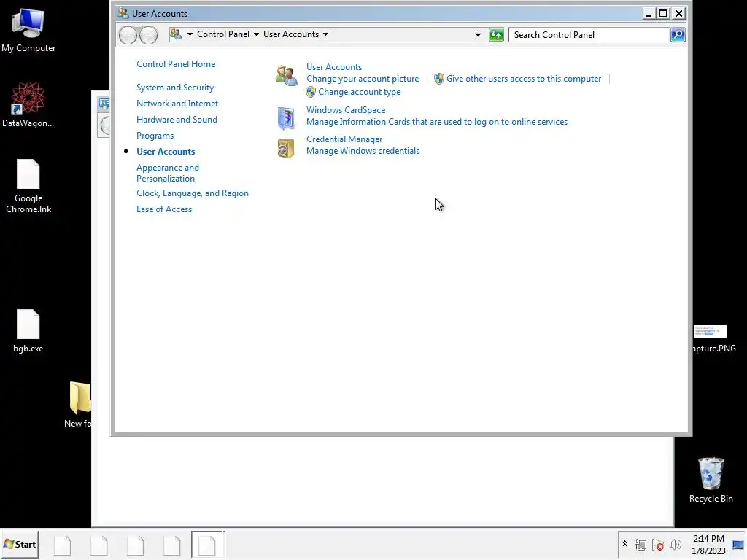
Task: Click the refresh button beside address bar
Action: 496,35
